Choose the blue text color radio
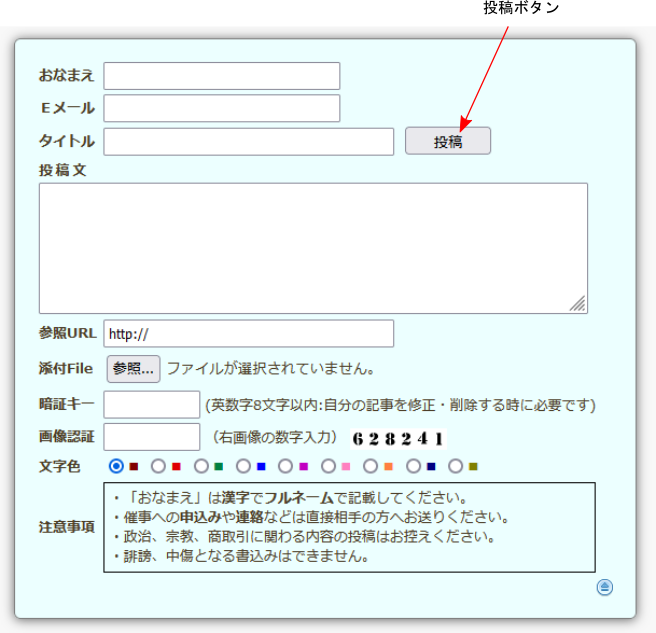This screenshot has height=633, width=656. tap(243, 466)
